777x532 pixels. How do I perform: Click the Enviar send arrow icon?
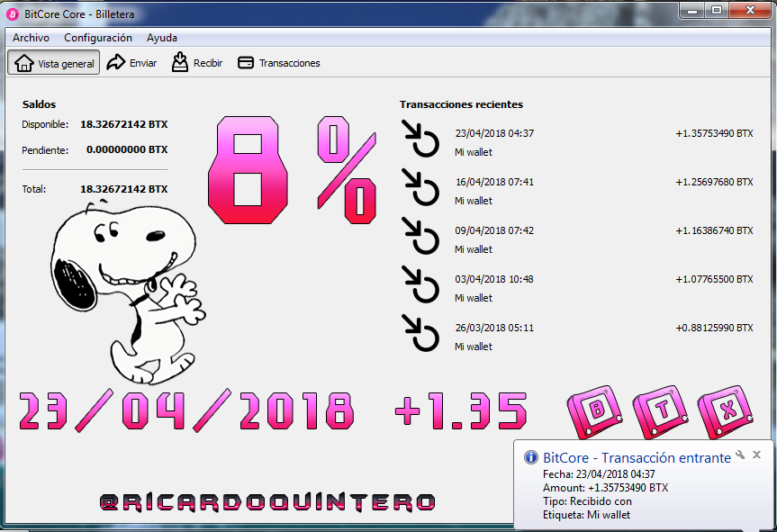tap(116, 62)
